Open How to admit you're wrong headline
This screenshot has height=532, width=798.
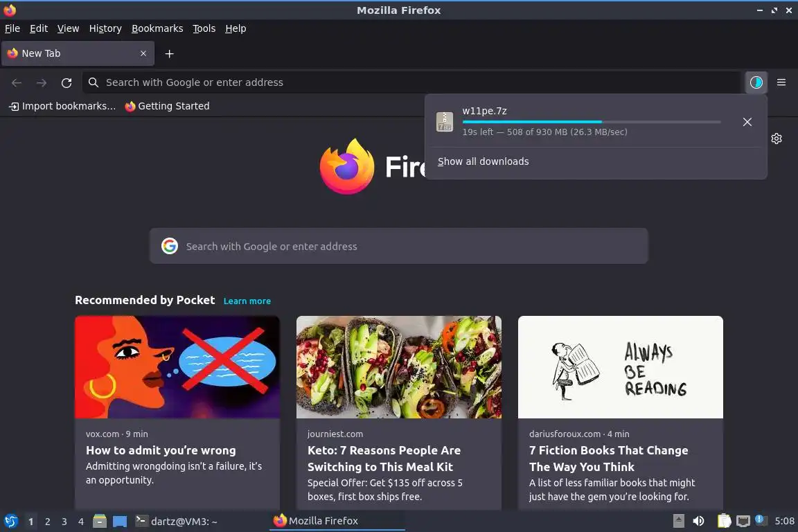point(161,450)
